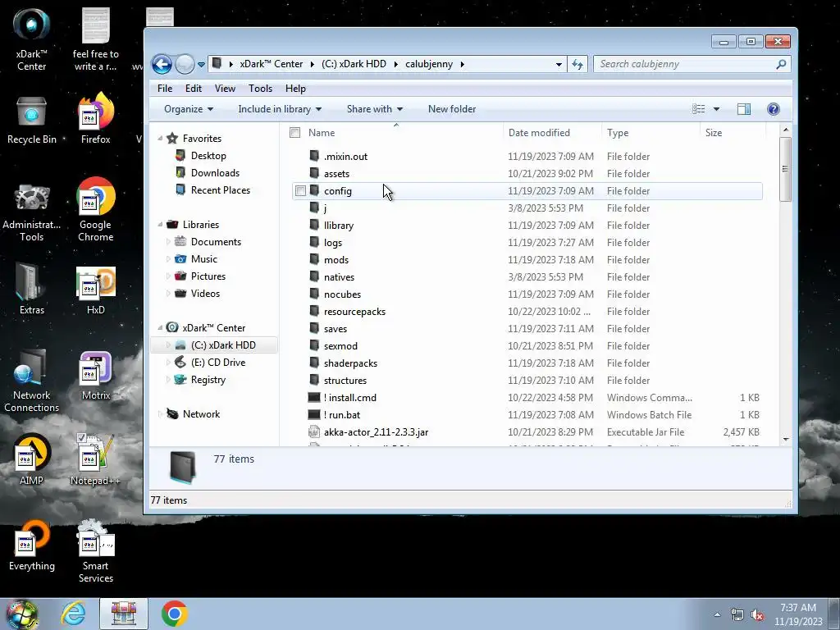Check the config folder checkbox

(x=300, y=190)
